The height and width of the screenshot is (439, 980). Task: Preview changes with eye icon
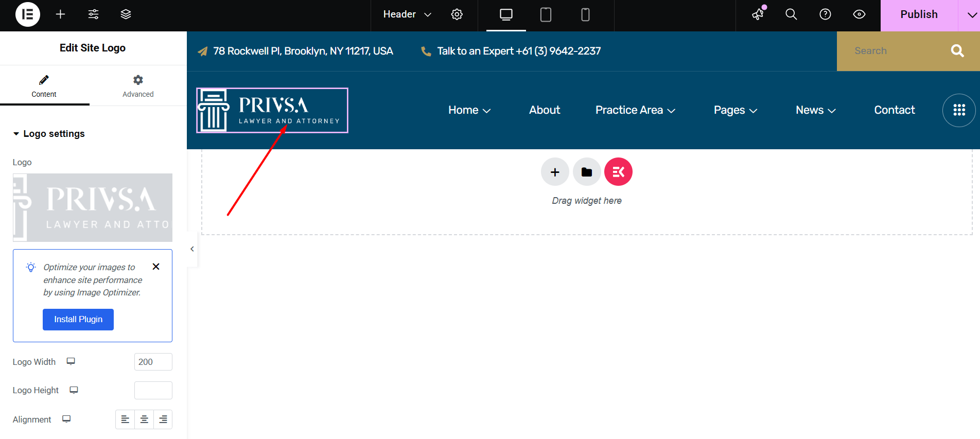[x=859, y=14]
